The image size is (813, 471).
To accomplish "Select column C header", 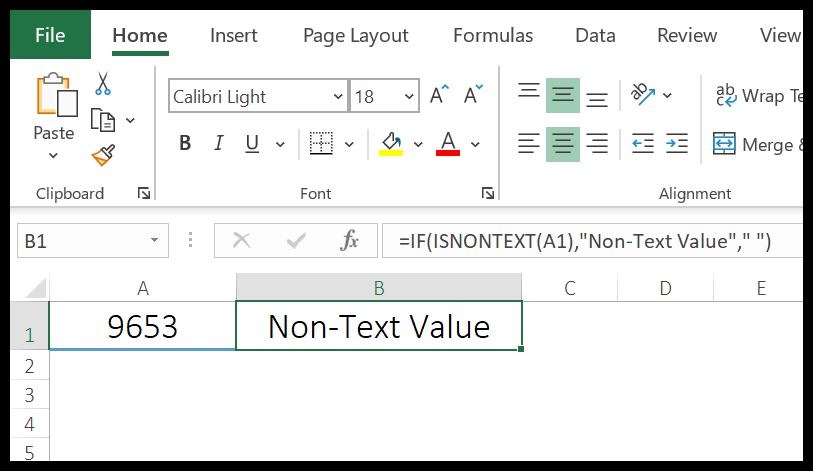I will click(x=570, y=288).
